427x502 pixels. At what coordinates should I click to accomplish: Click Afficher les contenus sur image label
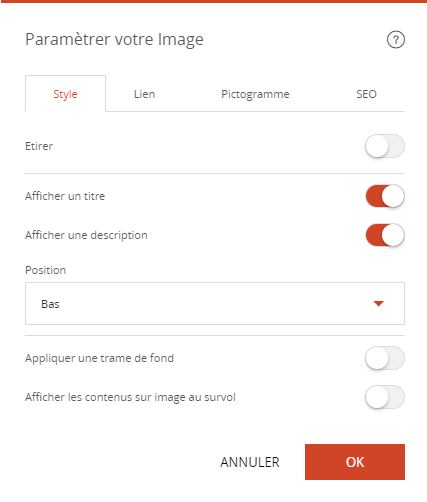(x=130, y=397)
